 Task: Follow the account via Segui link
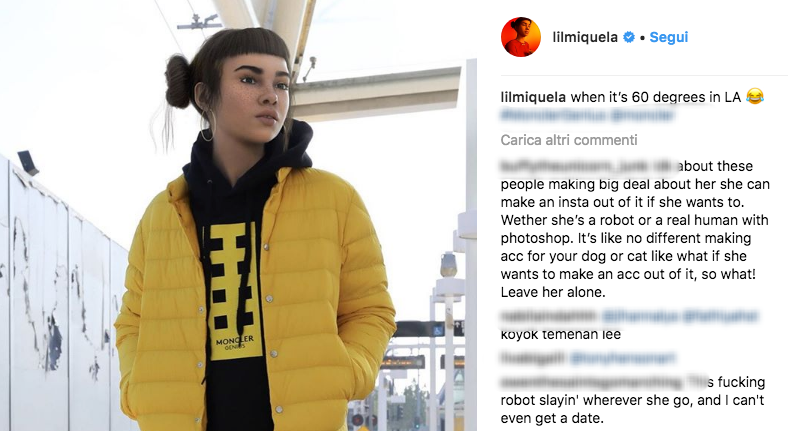(669, 37)
